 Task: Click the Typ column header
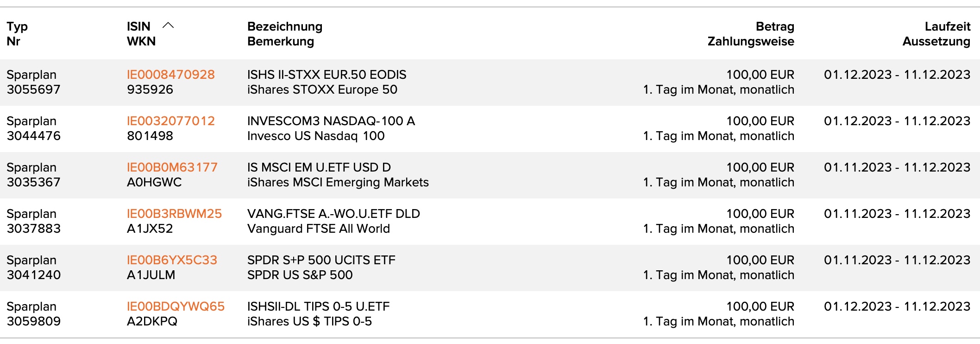coord(17,26)
